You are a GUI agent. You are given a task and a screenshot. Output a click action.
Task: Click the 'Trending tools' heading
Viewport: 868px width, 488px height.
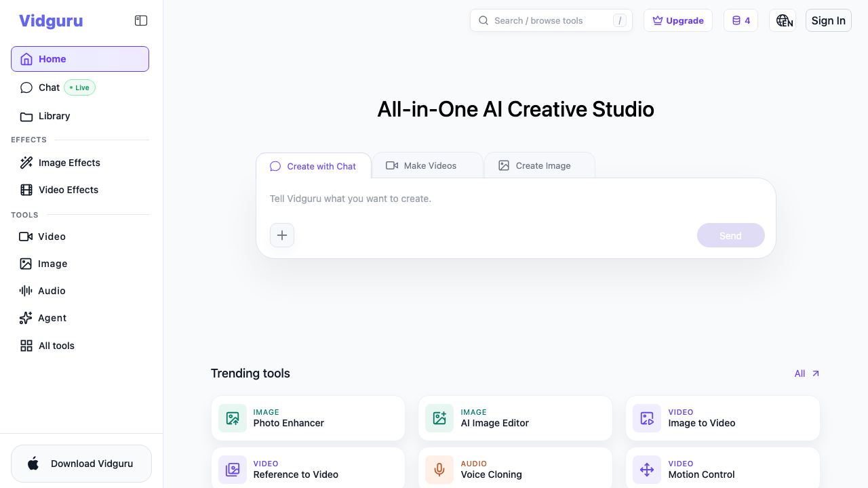250,373
